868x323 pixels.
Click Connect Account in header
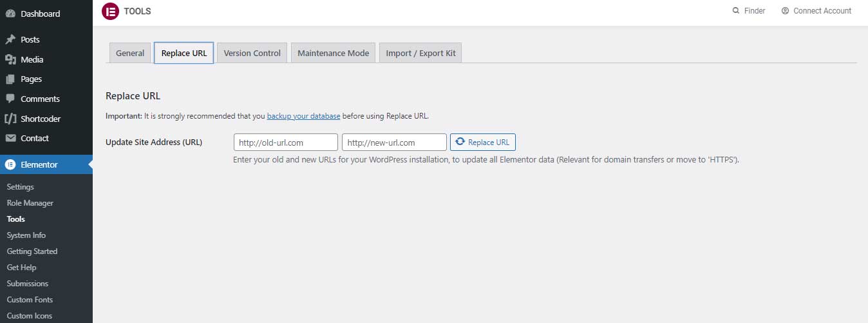coord(816,11)
